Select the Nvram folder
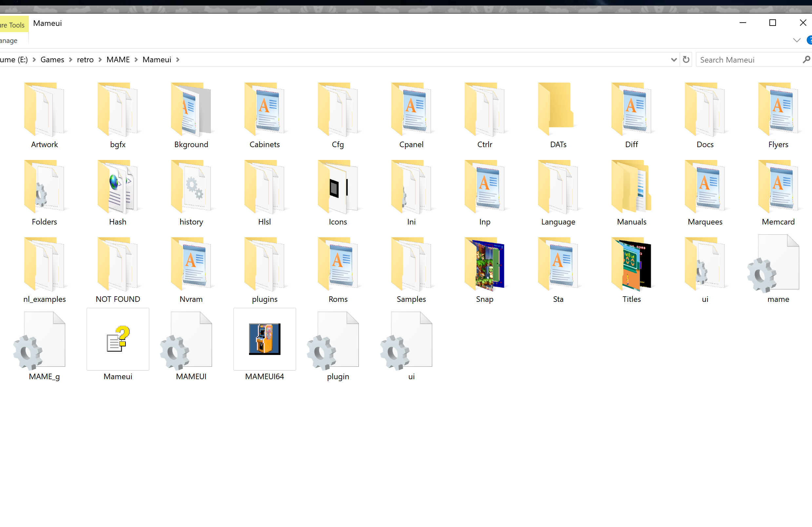The height and width of the screenshot is (527, 812). coord(191,270)
